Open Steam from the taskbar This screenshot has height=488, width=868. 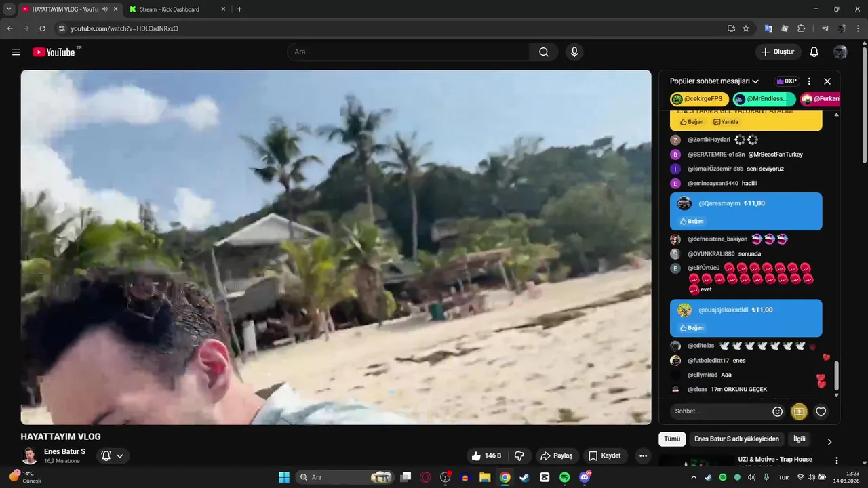(x=524, y=477)
